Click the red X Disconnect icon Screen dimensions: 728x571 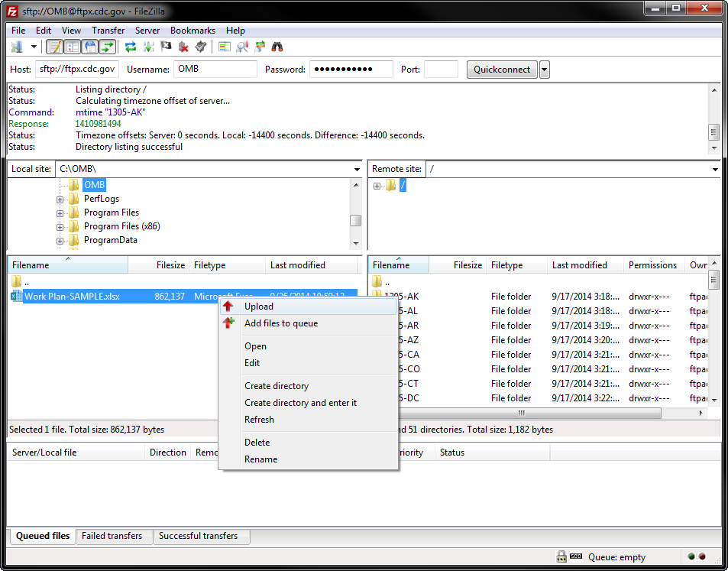pos(183,47)
